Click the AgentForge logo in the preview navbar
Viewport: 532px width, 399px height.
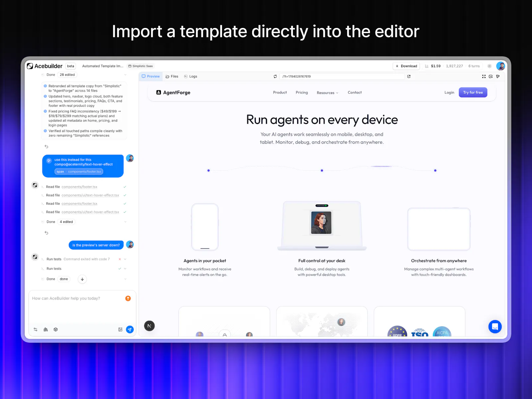(173, 92)
